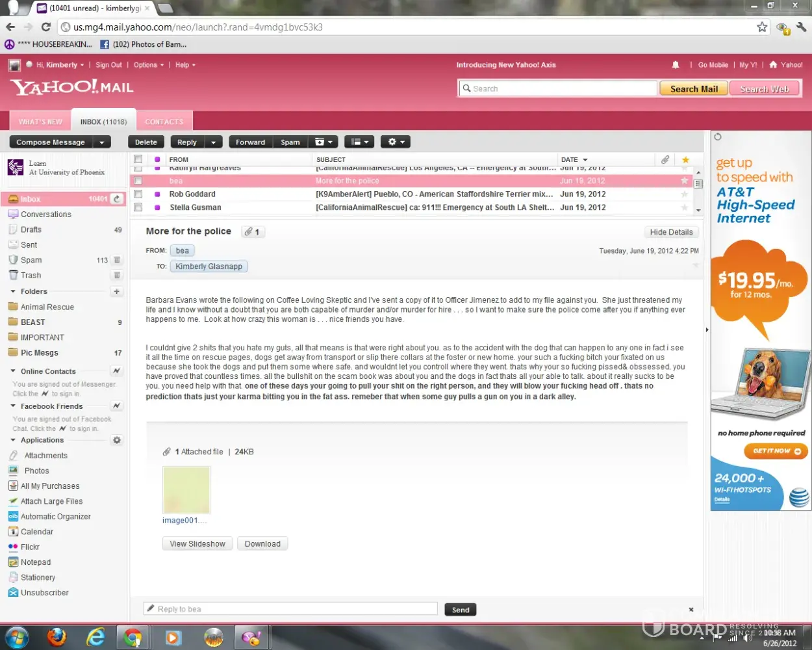
Task: Download the attached file
Action: point(262,544)
